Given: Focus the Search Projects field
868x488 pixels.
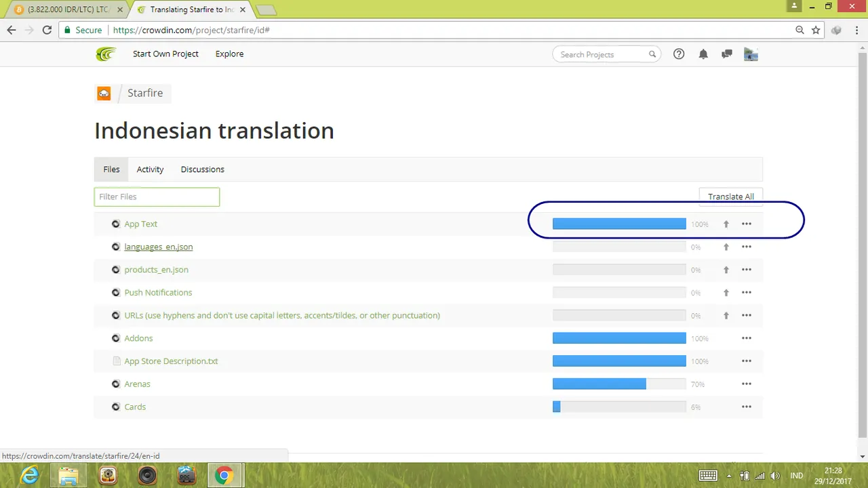Looking at the screenshot, I should coord(607,54).
